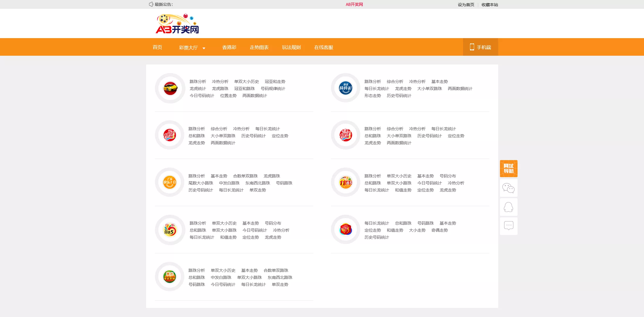The image size is (644, 317).
Task: Click the 网址导航 orange side button
Action: click(508, 169)
